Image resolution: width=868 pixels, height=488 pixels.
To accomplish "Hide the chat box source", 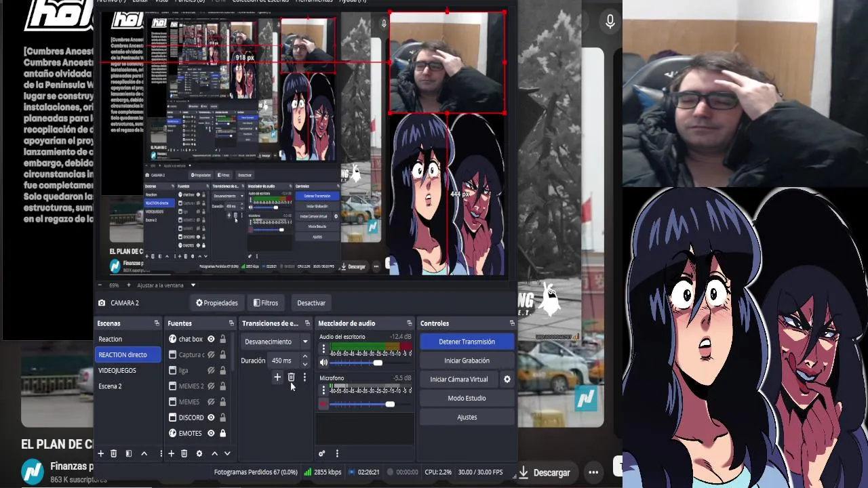I will [211, 339].
